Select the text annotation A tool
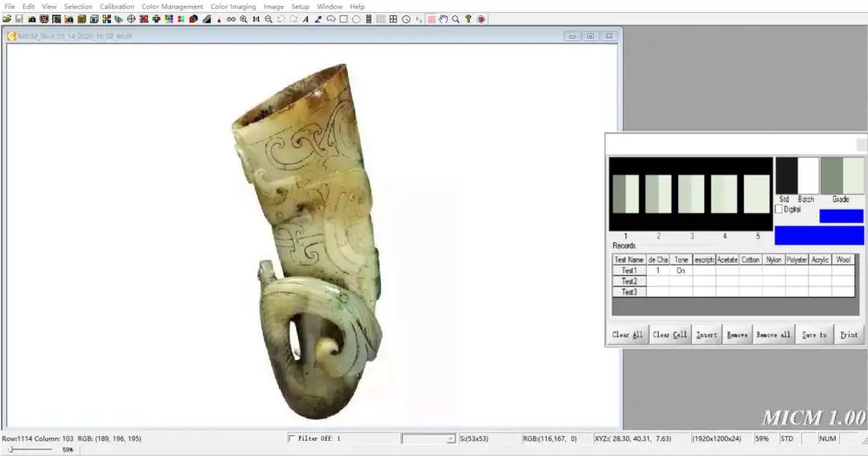Image resolution: width=868 pixels, height=456 pixels. pos(305,18)
